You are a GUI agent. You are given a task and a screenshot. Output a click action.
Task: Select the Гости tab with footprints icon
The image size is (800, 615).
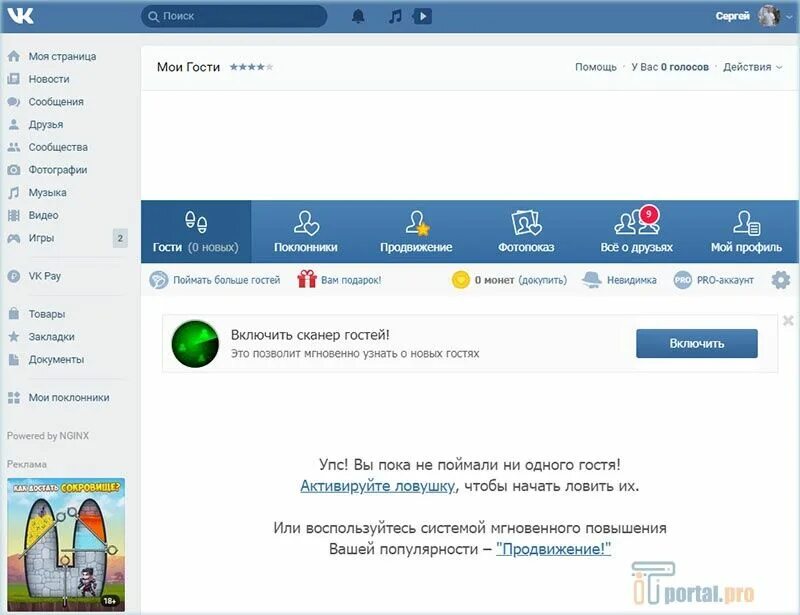tap(196, 232)
